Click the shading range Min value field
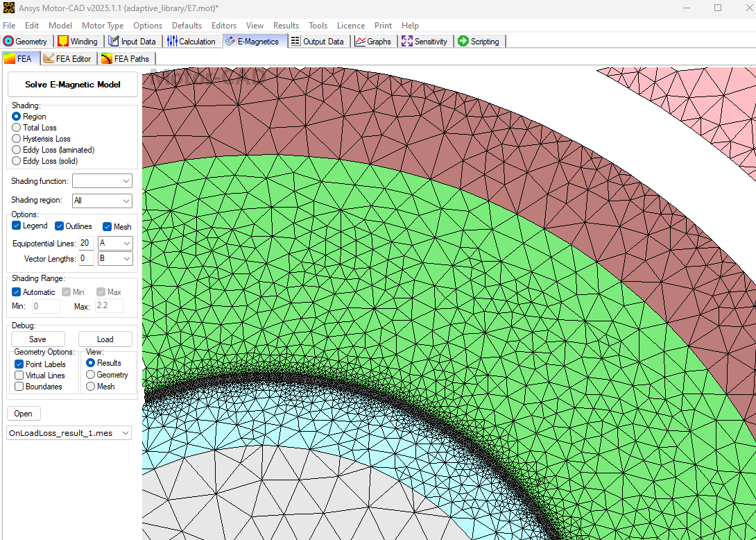This screenshot has width=756, height=540. pos(46,306)
